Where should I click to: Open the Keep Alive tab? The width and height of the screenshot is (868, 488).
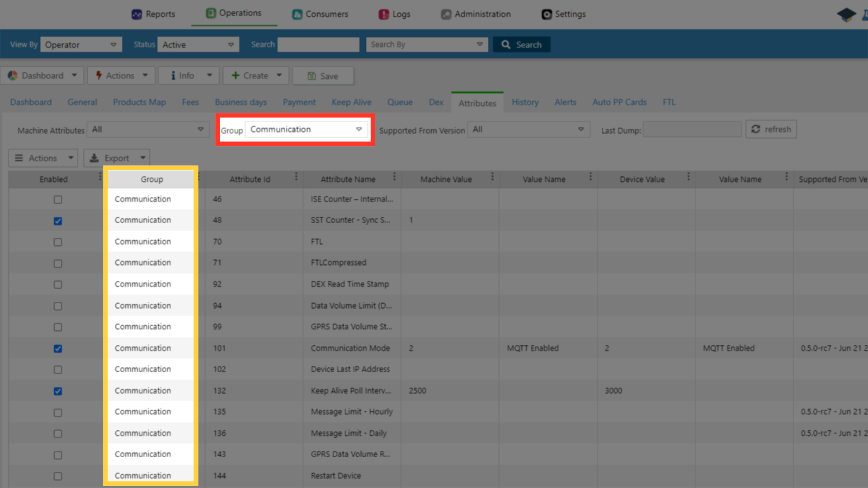tap(351, 103)
